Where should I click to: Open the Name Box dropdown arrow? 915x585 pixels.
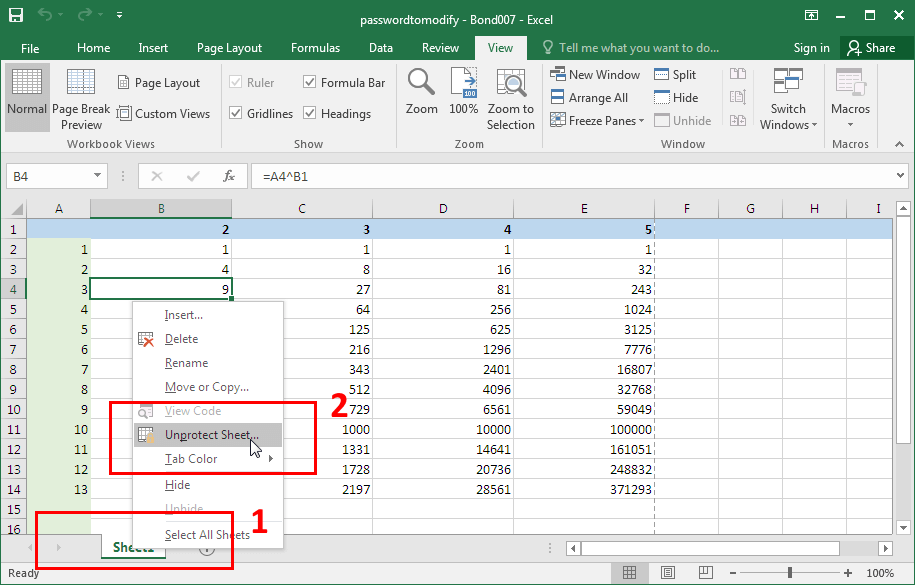pyautogui.click(x=97, y=175)
